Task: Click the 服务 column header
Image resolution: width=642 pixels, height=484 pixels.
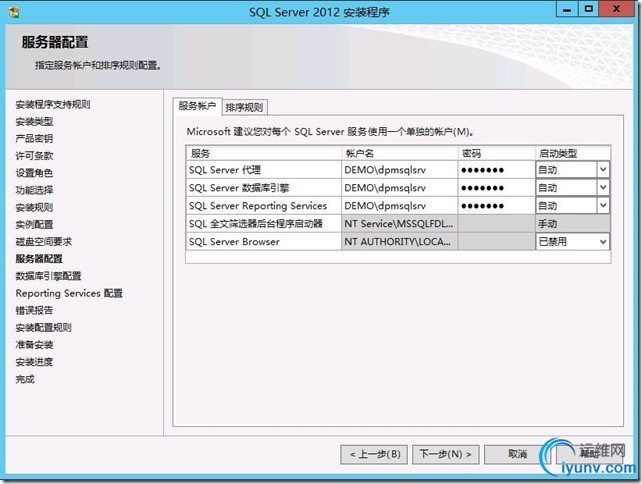Action: point(263,153)
